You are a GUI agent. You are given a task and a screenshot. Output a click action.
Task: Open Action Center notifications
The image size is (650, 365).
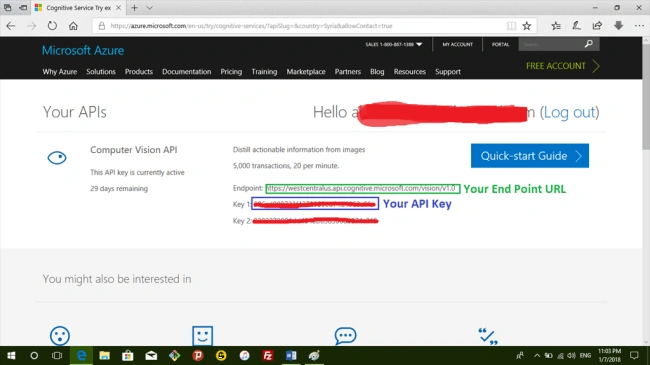click(x=634, y=355)
